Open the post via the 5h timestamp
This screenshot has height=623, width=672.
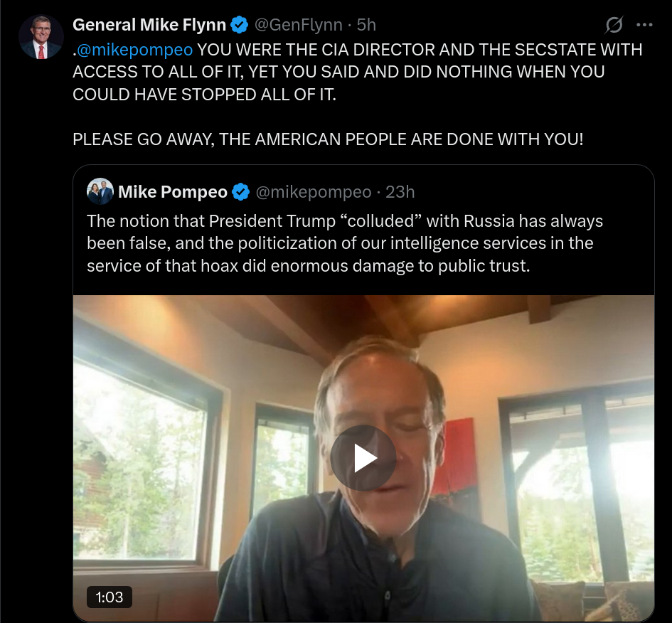[x=366, y=25]
